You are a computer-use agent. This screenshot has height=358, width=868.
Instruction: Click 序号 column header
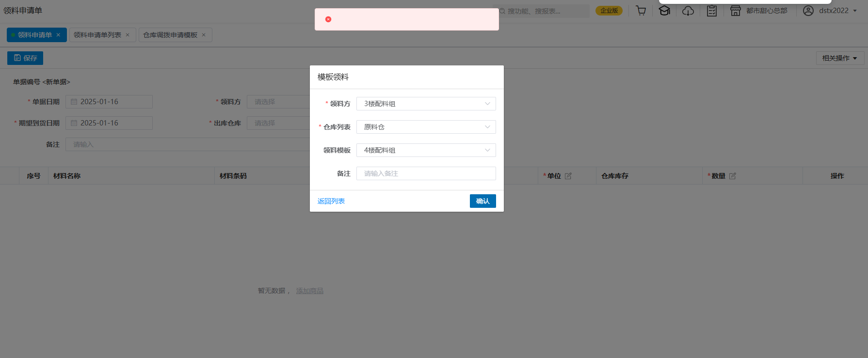point(33,176)
